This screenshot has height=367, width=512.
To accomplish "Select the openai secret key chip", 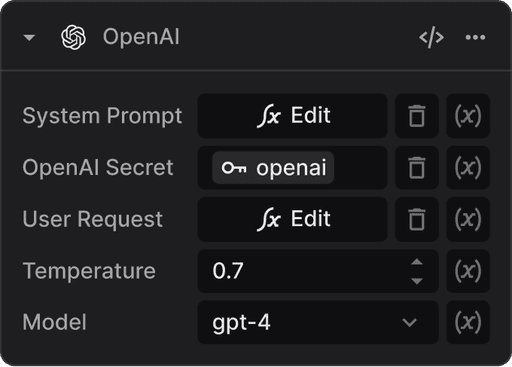I will 273,167.
